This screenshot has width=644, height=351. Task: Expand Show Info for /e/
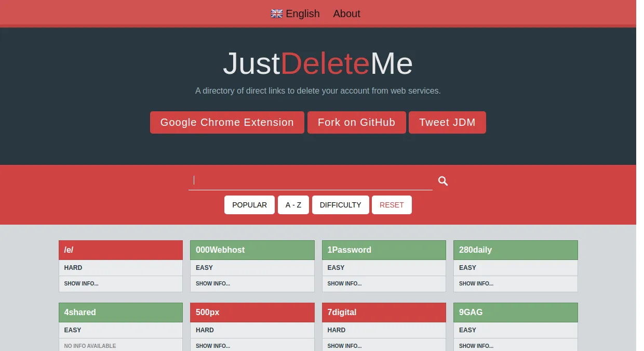(x=82, y=284)
